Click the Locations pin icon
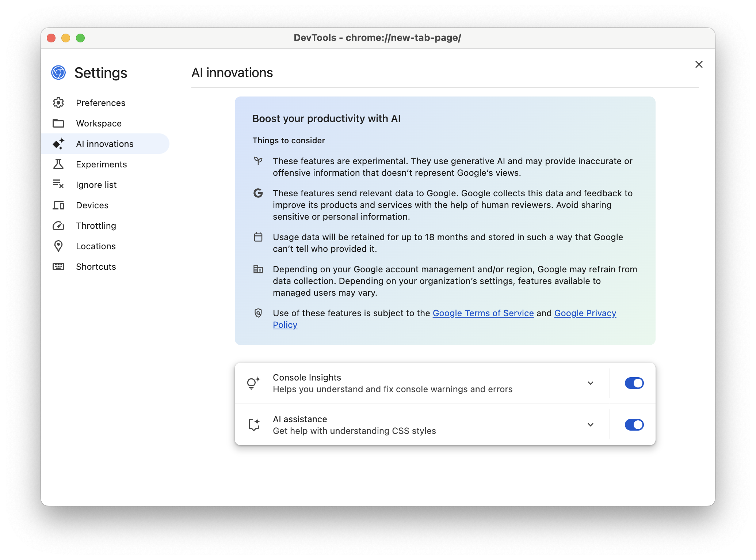 (x=58, y=246)
